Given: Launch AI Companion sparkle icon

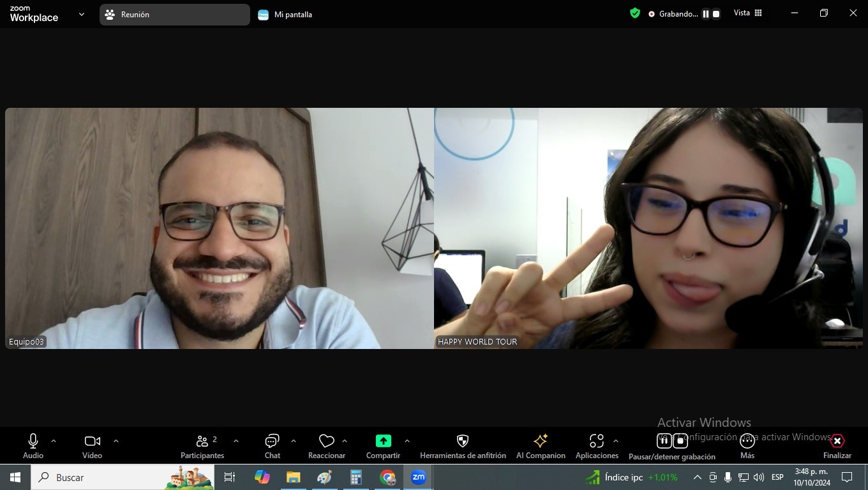Looking at the screenshot, I should (541, 445).
